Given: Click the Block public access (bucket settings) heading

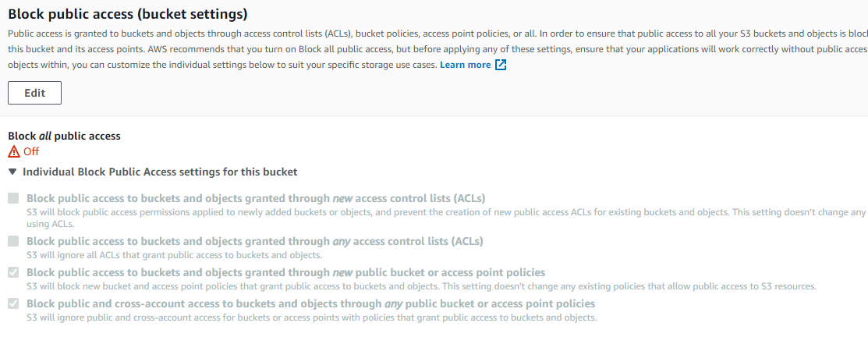Looking at the screenshot, I should click(128, 14).
